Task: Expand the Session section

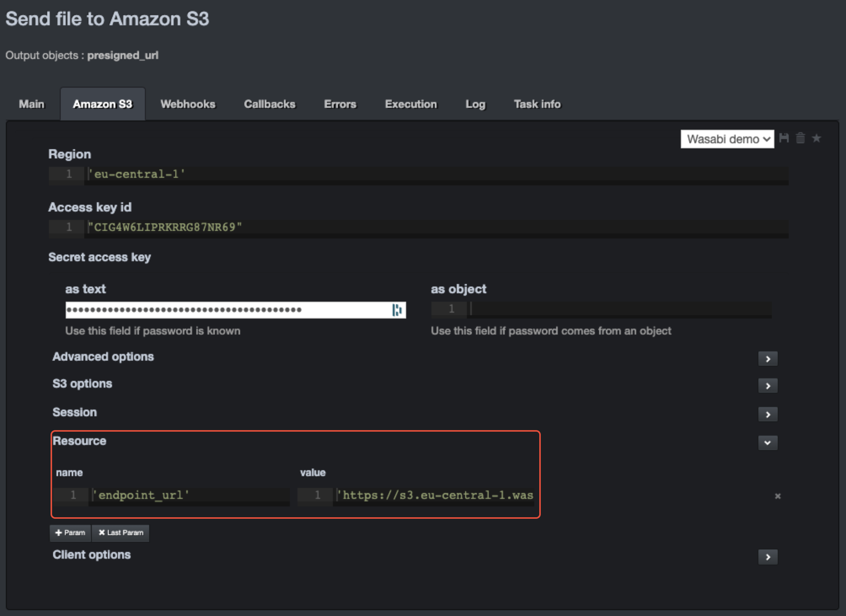Action: (x=767, y=415)
